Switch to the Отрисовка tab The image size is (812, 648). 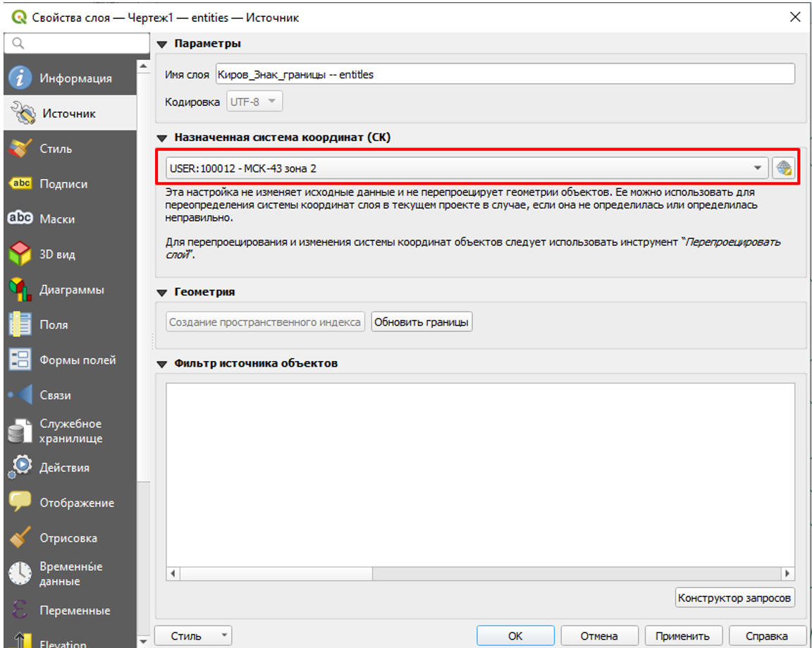click(x=68, y=538)
